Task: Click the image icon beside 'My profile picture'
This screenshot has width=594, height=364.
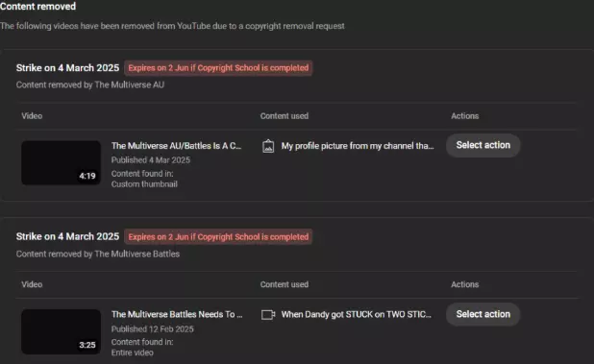Action: point(268,146)
